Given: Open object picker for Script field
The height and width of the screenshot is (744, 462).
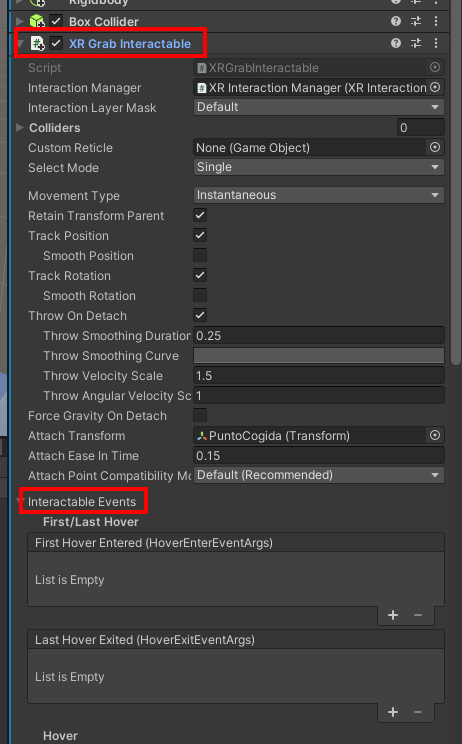Looking at the screenshot, I should click(x=434, y=67).
